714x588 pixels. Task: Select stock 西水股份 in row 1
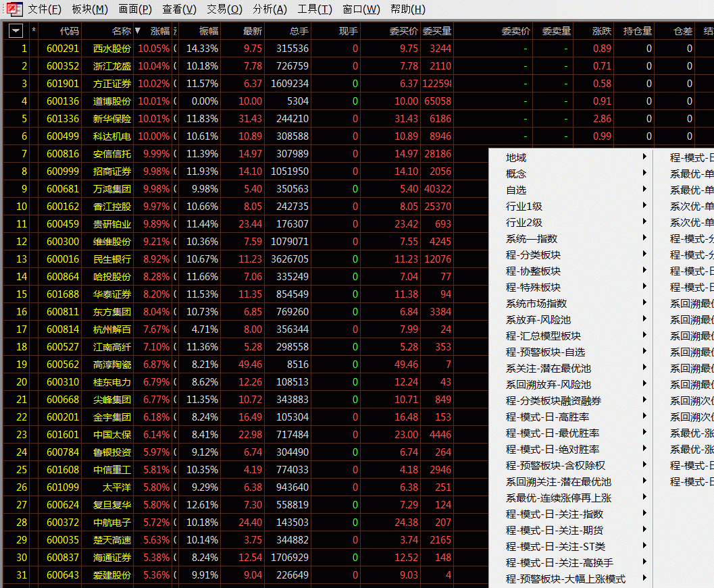click(x=112, y=48)
